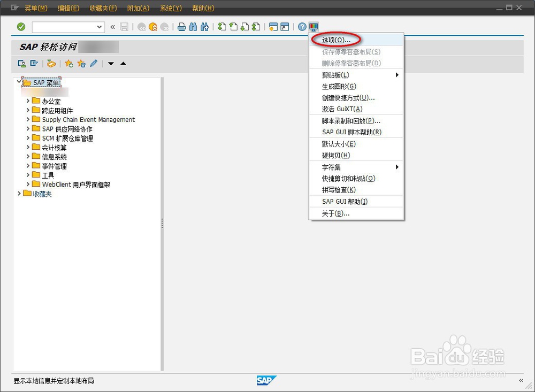
Task: Collapse the SAP 菜单 tree node
Action: (19, 82)
